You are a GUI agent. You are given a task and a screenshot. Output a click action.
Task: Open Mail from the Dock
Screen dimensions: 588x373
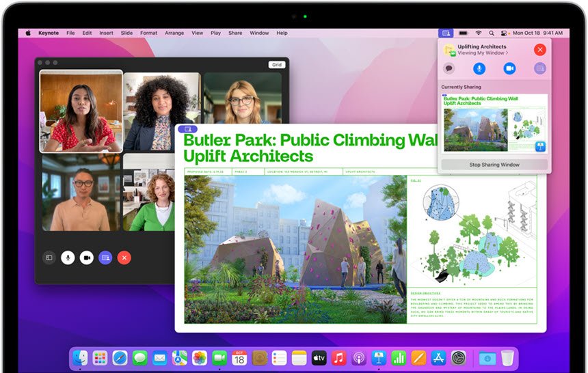(160, 359)
